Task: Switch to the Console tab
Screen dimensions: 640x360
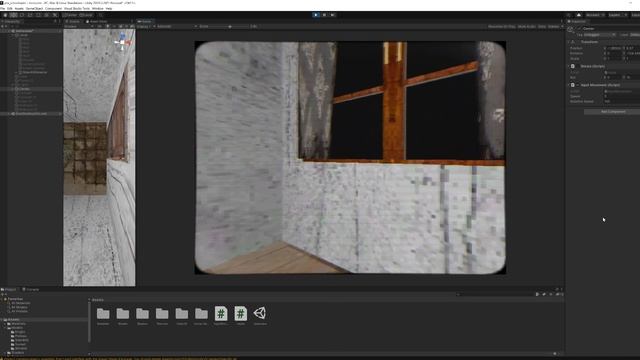Action: coord(31,289)
